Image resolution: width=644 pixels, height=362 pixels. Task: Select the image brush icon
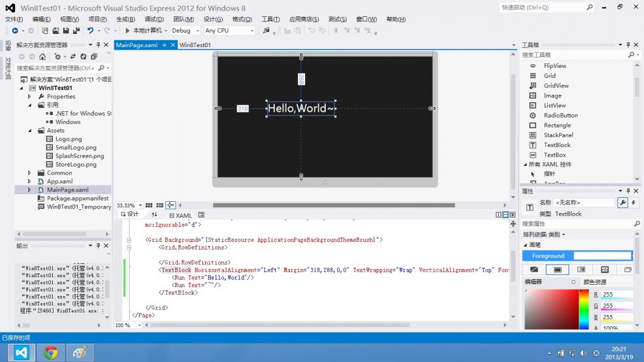tap(605, 269)
